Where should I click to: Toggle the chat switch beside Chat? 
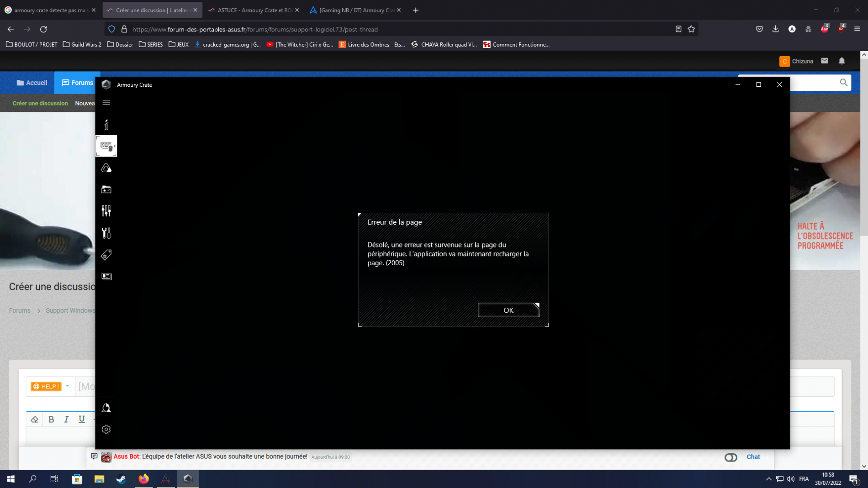(730, 457)
